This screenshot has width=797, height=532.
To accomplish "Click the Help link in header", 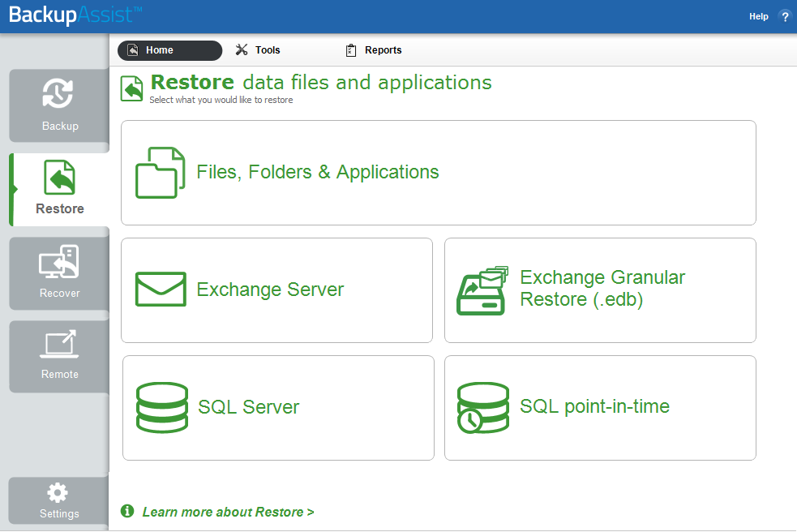I will point(758,16).
